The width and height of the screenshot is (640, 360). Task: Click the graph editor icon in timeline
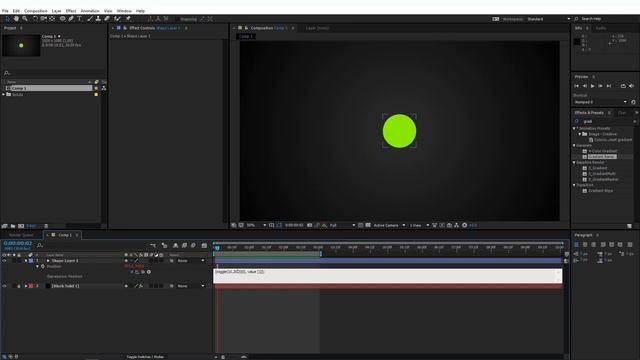pos(204,246)
